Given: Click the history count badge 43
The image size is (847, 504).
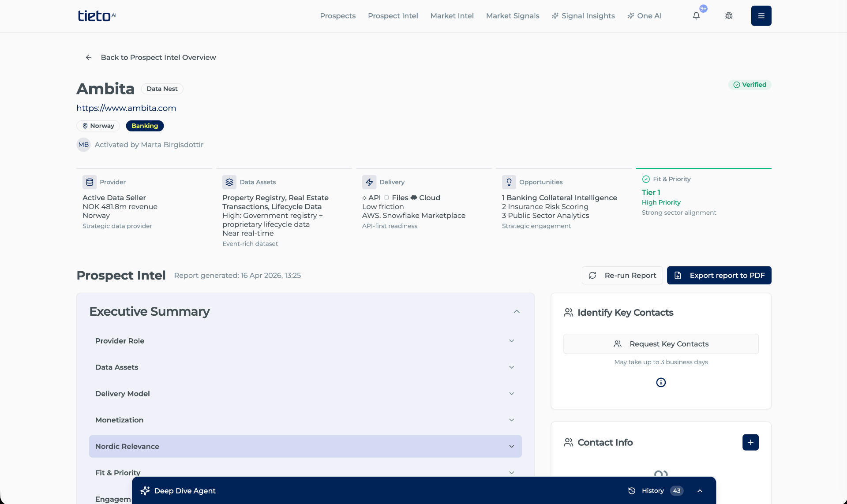Looking at the screenshot, I should [677, 491].
